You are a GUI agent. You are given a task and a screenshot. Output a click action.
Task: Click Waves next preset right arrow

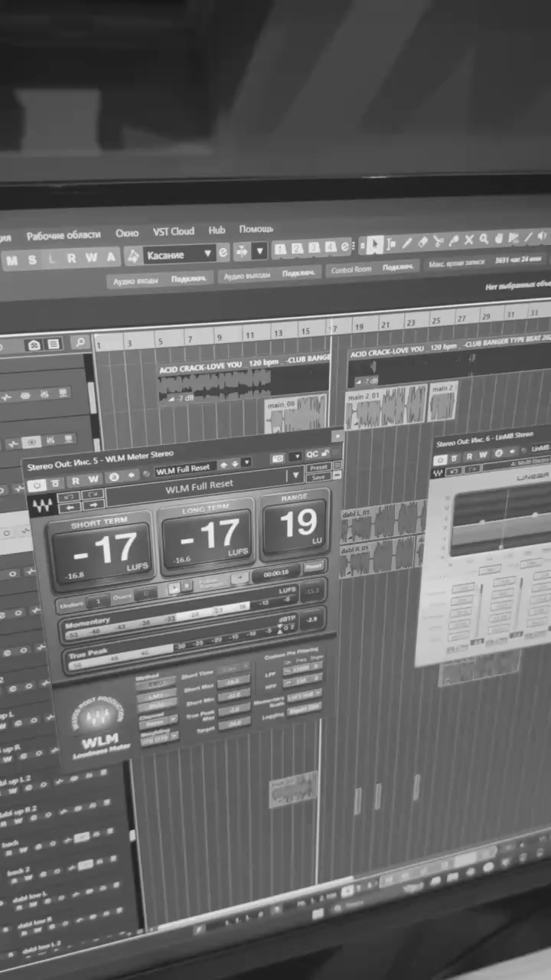tap(93, 505)
